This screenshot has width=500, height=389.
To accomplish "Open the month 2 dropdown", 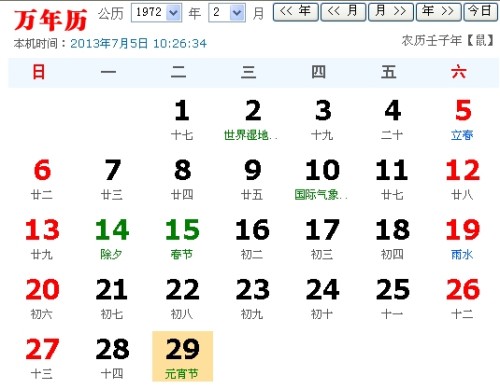I will pyautogui.click(x=227, y=13).
